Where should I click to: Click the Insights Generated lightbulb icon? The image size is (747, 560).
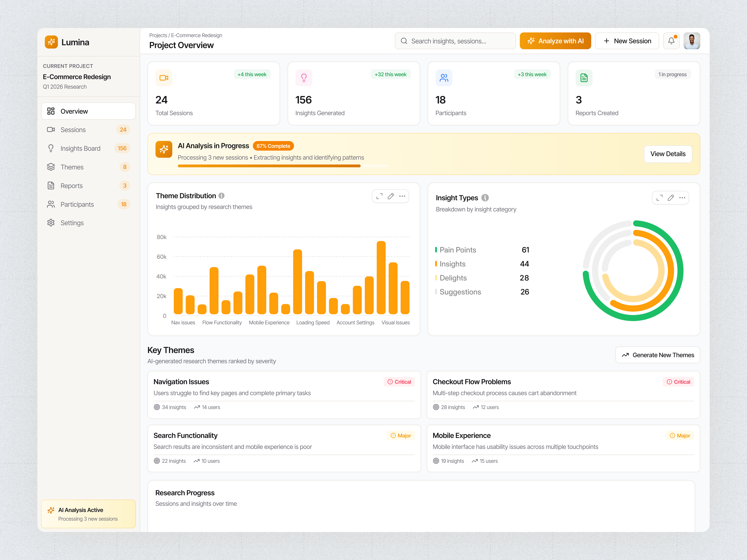tap(304, 78)
